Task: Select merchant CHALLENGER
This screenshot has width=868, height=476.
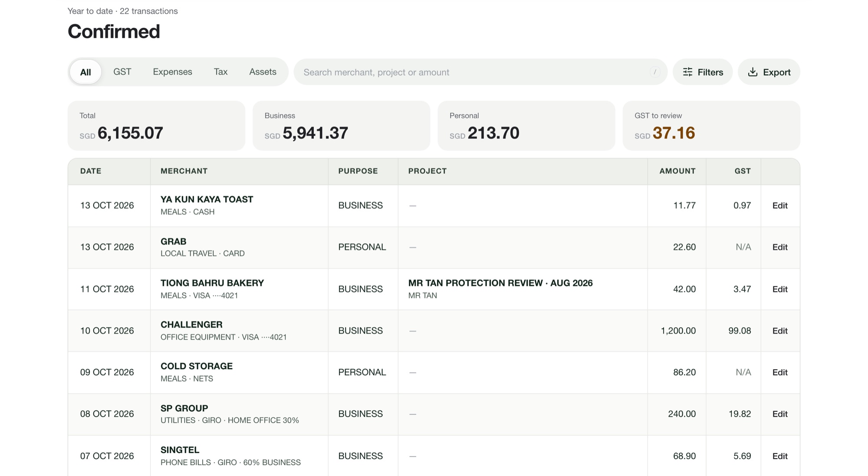Action: point(191,325)
